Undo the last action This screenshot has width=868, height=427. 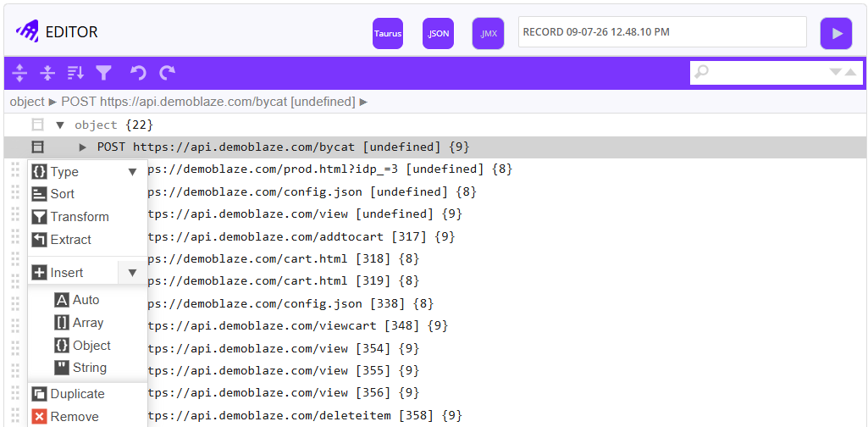[138, 73]
